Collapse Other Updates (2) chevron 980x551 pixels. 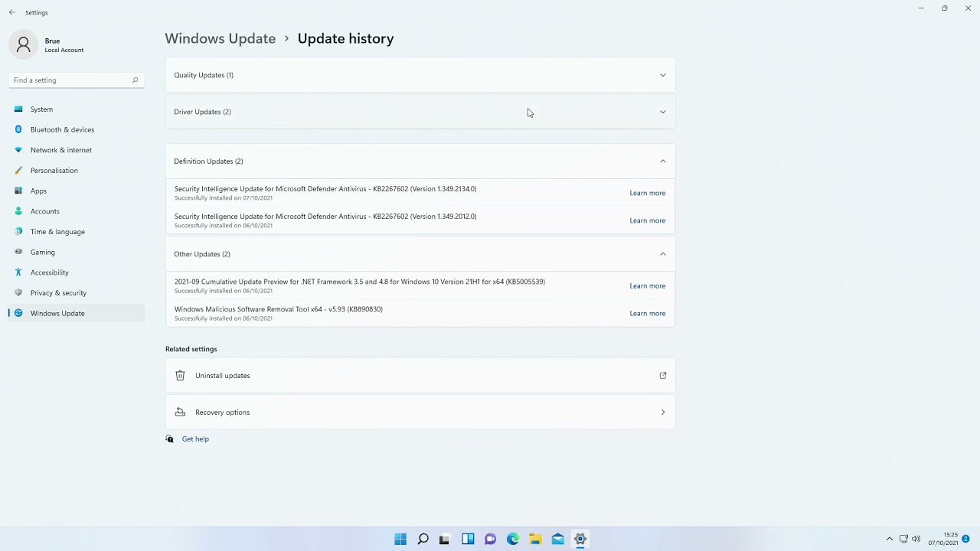(x=663, y=254)
